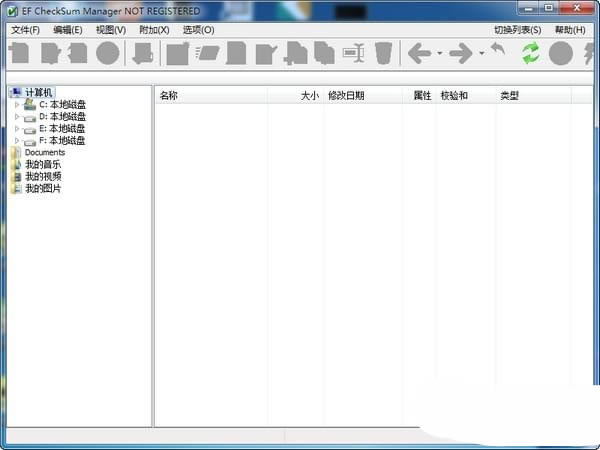Sort by the 属性 column header

pyautogui.click(x=419, y=95)
